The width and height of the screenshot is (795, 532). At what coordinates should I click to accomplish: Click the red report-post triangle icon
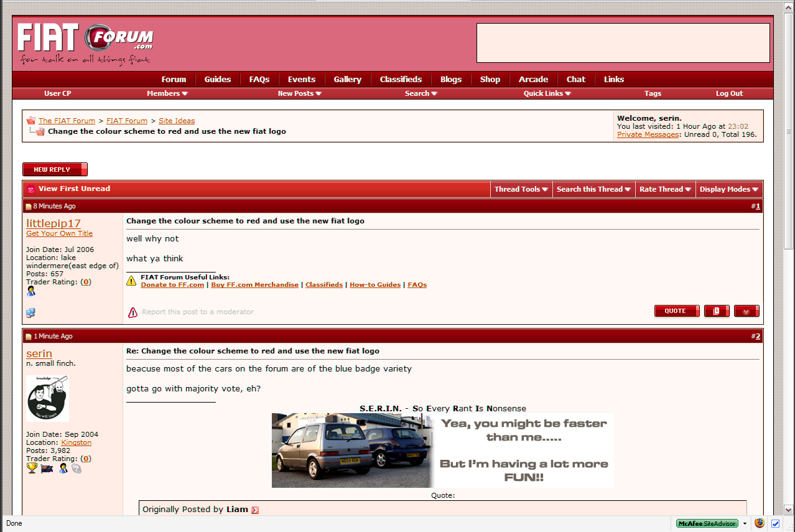pyautogui.click(x=132, y=312)
